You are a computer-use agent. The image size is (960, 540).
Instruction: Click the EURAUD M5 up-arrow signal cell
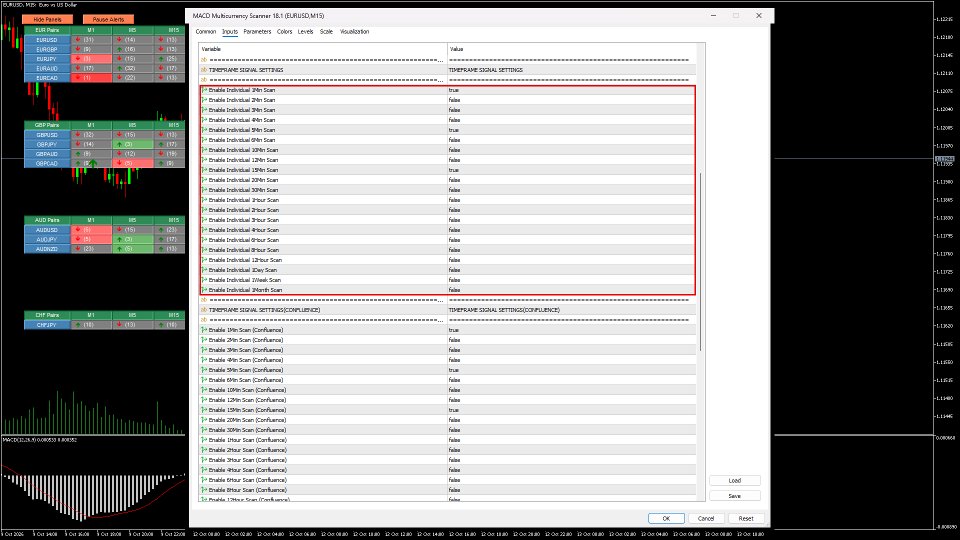(x=133, y=69)
